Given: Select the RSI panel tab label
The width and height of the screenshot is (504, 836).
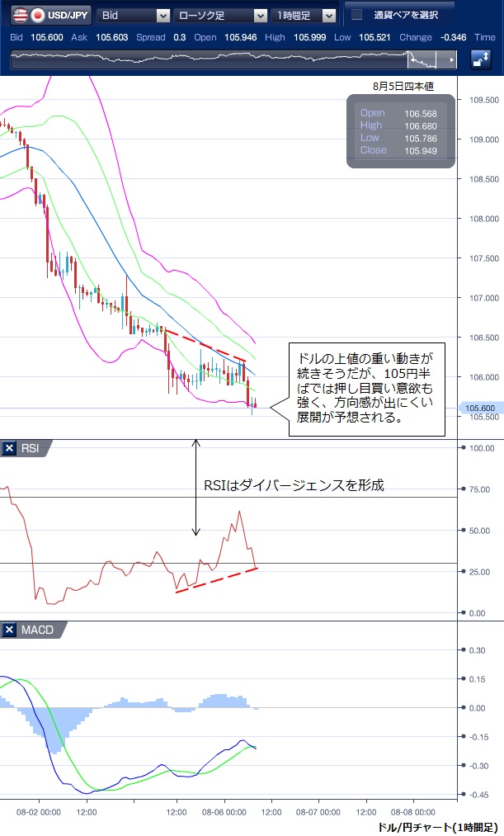Looking at the screenshot, I should coord(31,448).
